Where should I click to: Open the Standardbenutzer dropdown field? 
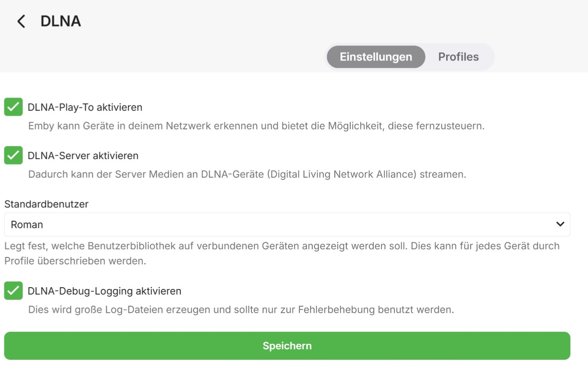[287, 224]
